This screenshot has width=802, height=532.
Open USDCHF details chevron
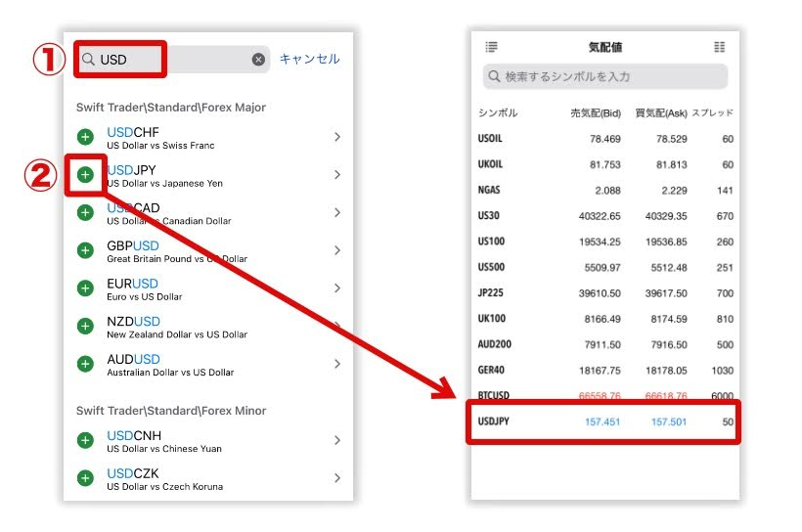[x=337, y=137]
